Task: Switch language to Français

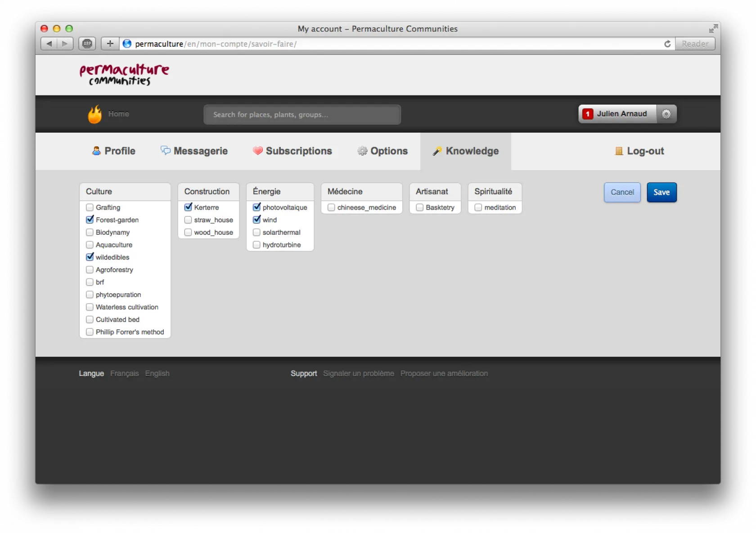Action: (124, 373)
